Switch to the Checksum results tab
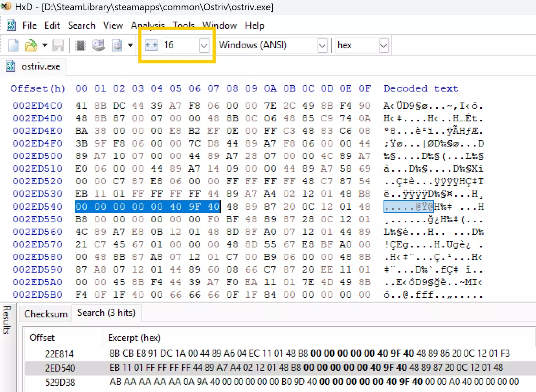 [46, 314]
